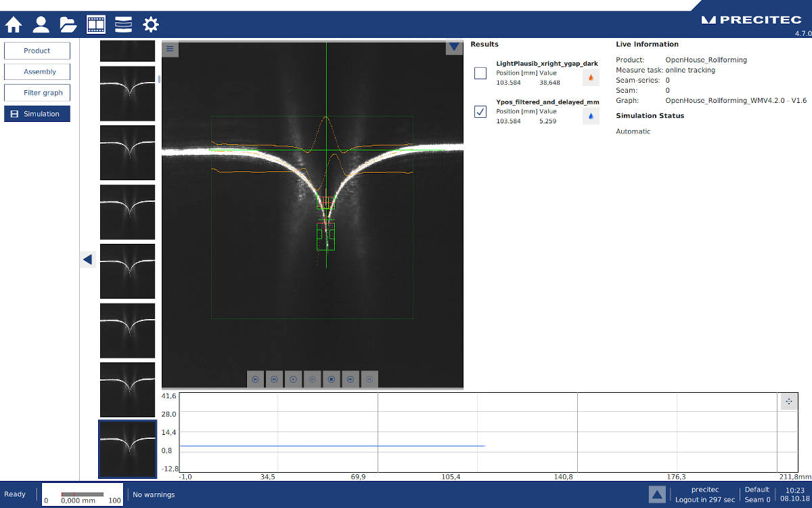
Task: Select the Simulation tab
Action: 37,114
